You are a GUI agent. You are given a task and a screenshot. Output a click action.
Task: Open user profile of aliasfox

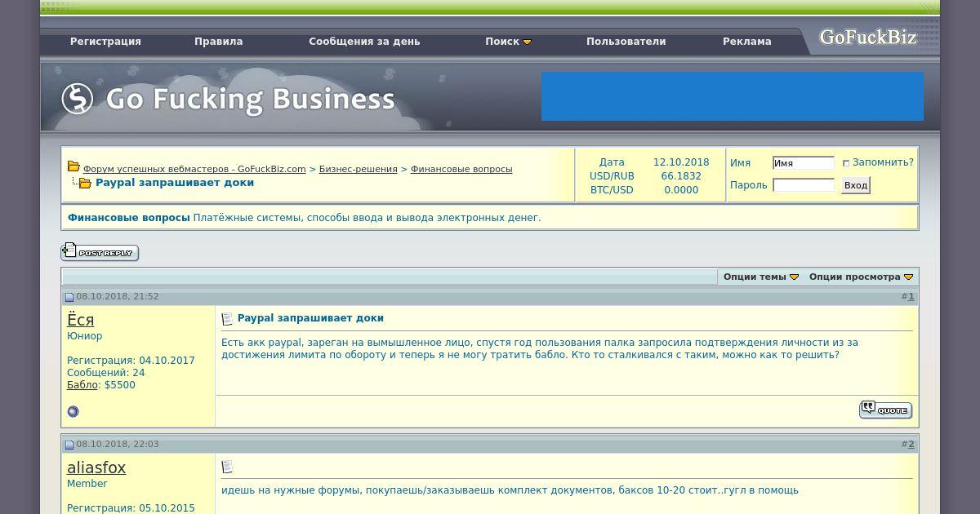(x=96, y=467)
